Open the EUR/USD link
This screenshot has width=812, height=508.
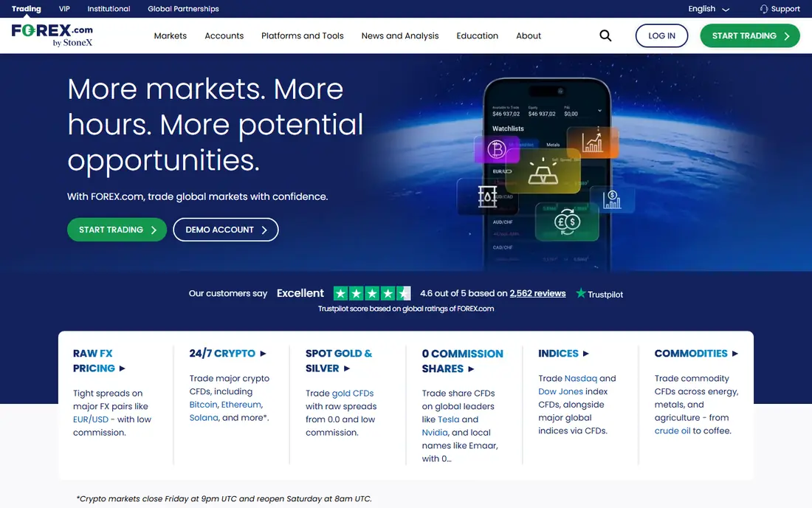(91, 419)
